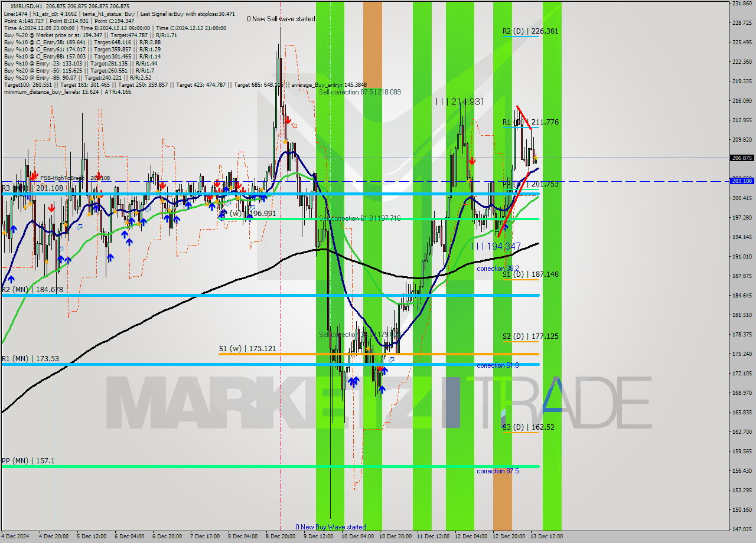Click the Sell correction 61.8 | 197.716 label
The image size is (756, 543).
click(x=360, y=218)
